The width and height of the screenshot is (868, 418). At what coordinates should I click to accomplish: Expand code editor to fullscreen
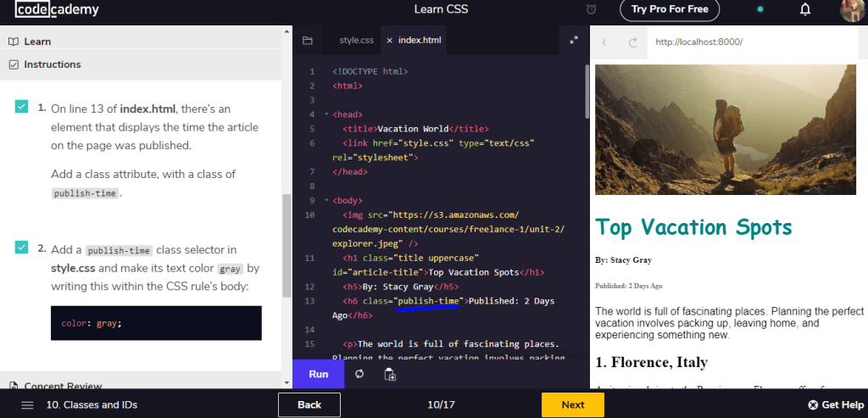pyautogui.click(x=574, y=40)
